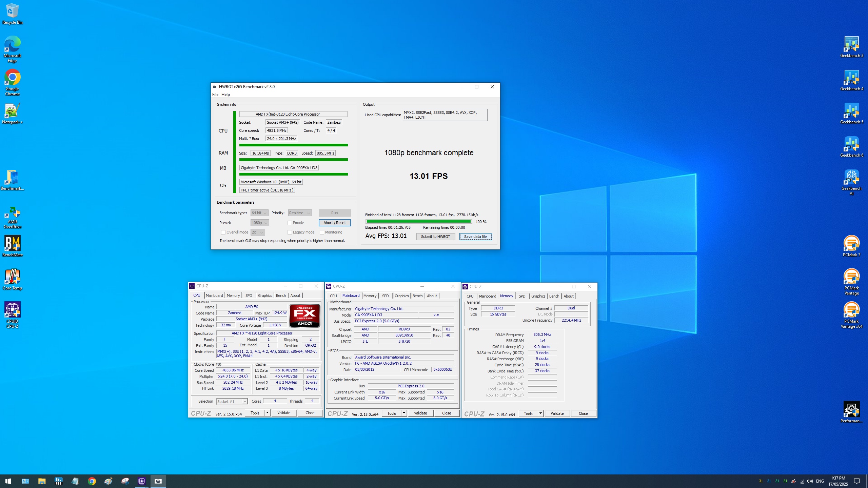Enable the Monitoring checkbox

click(x=322, y=232)
